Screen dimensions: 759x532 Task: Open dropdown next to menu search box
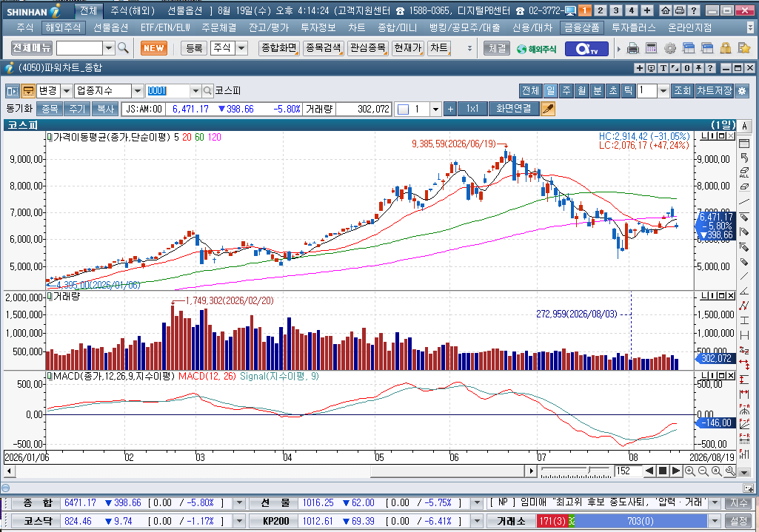coord(109,48)
